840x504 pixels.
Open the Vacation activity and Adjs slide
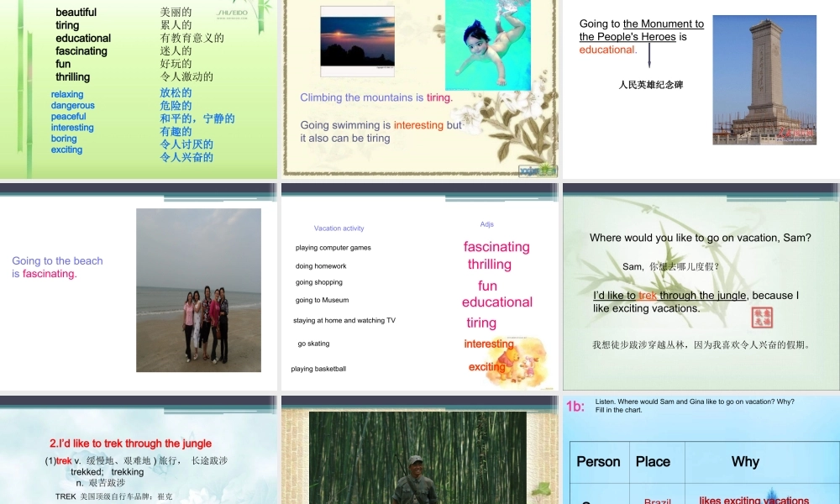(x=419, y=287)
